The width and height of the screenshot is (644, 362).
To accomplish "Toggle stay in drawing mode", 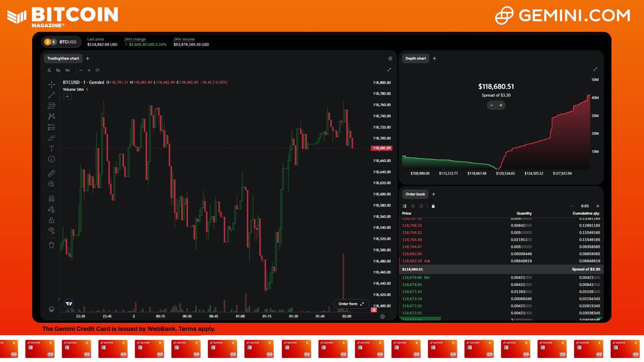I will coord(51,209).
